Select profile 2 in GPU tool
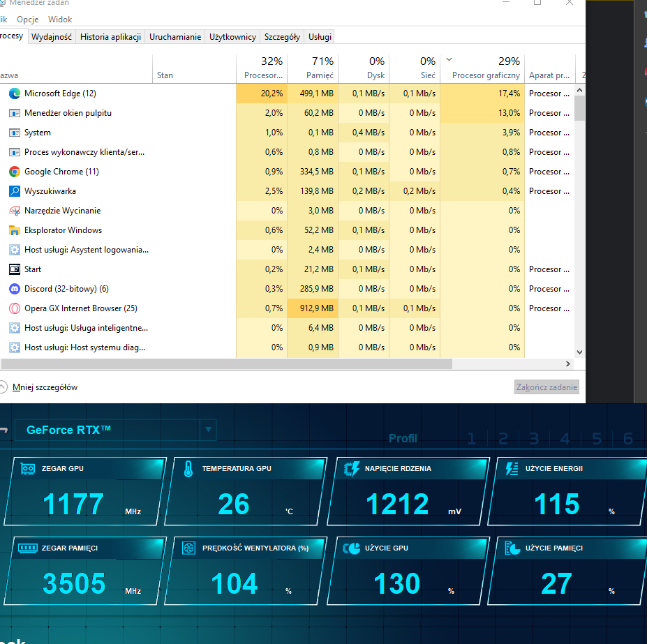 pyautogui.click(x=503, y=439)
